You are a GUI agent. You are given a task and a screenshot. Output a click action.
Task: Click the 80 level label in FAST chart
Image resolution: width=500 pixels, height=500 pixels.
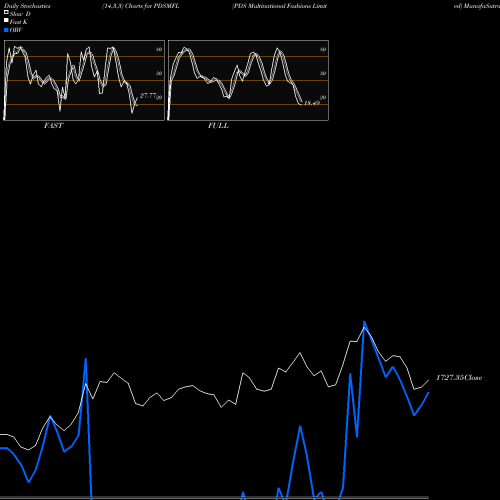click(x=159, y=49)
